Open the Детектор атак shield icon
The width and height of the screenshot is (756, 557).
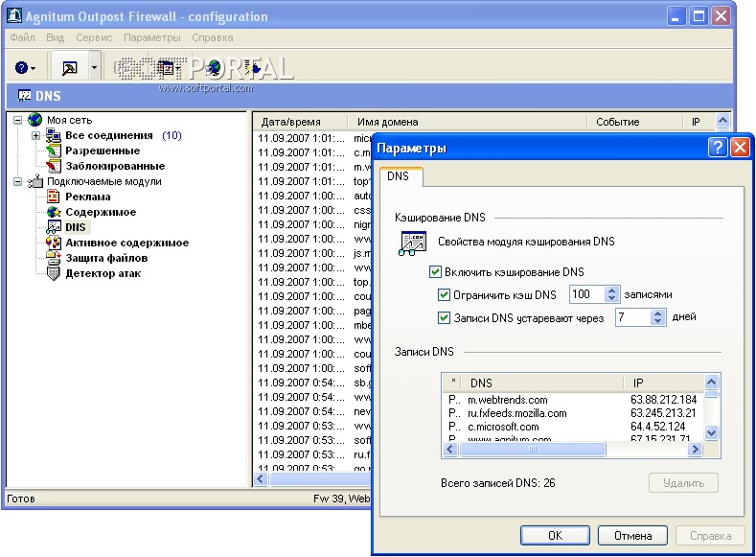coord(53,273)
